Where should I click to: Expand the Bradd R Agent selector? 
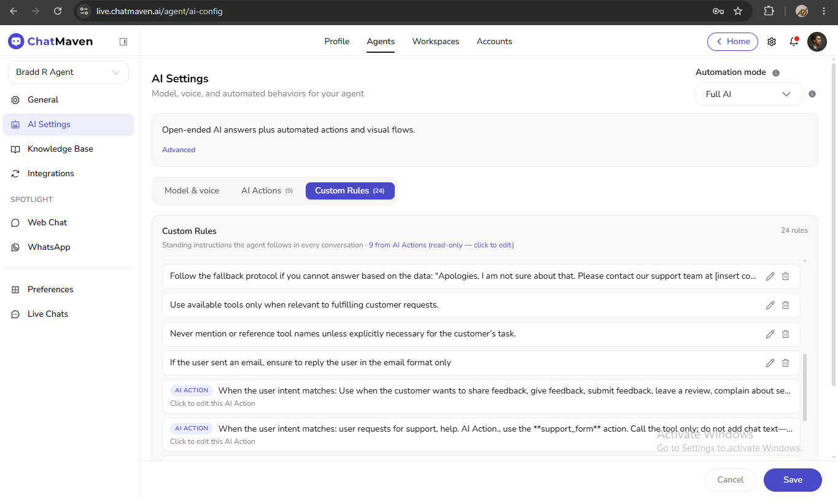pos(68,72)
